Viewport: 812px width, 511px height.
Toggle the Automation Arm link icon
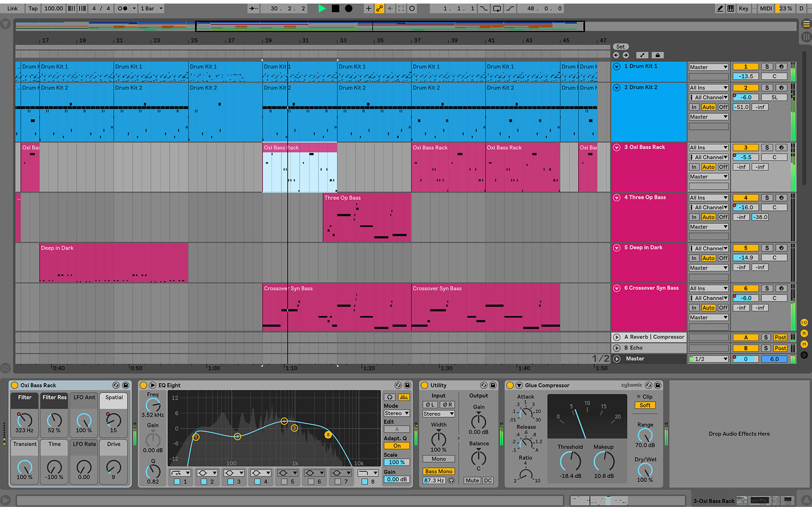click(x=380, y=9)
